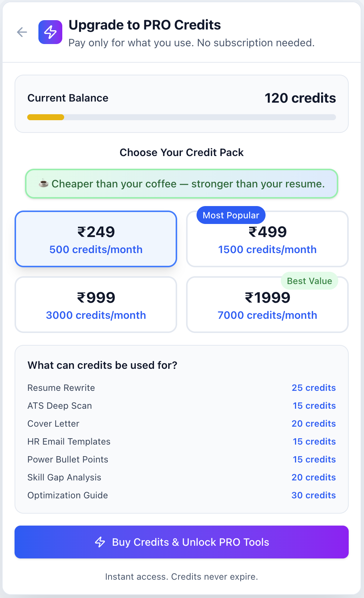Click the coffee cup emoji icon
This screenshot has width=364, height=598.
[x=44, y=183]
